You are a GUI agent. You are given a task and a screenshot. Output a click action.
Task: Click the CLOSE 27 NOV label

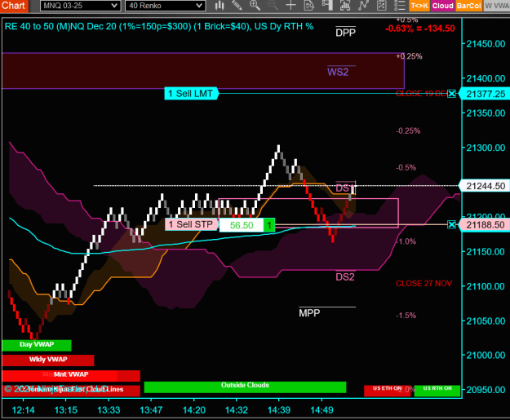[424, 284]
